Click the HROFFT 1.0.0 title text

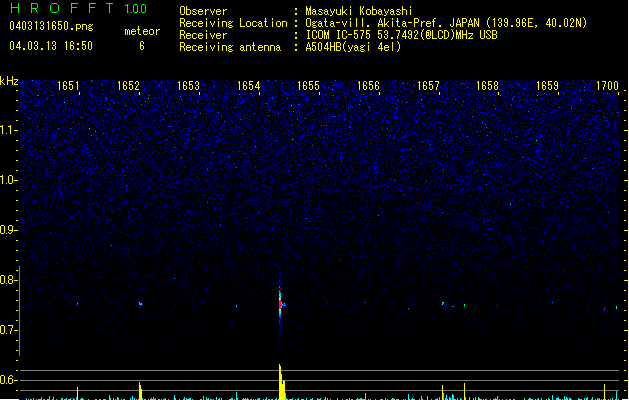78,8
